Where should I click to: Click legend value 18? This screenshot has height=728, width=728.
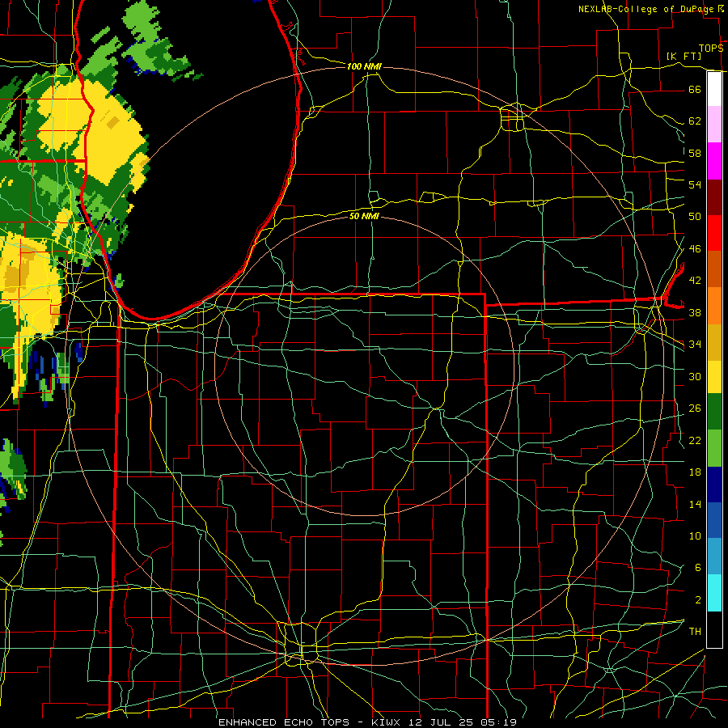pos(695,472)
